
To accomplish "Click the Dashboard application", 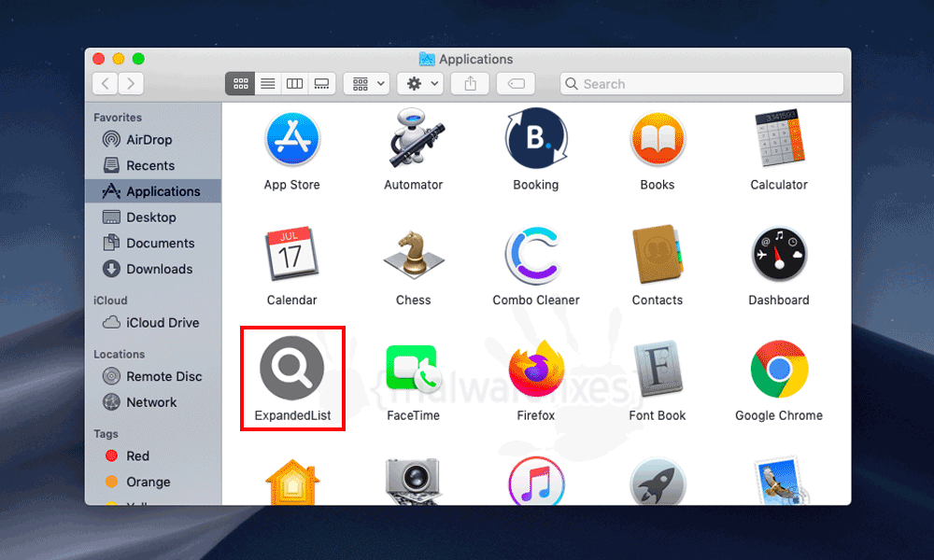I will [779, 254].
